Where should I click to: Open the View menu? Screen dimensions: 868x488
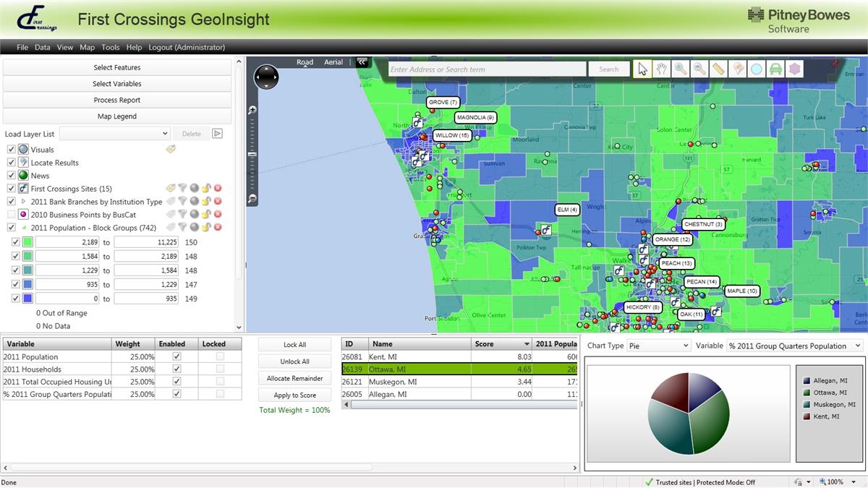point(65,47)
